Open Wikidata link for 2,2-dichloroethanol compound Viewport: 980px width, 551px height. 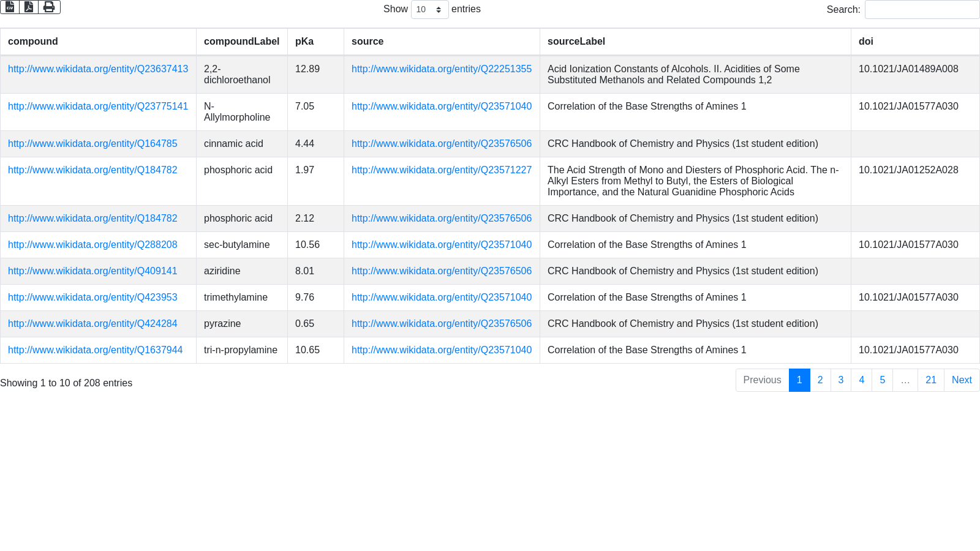tap(98, 69)
